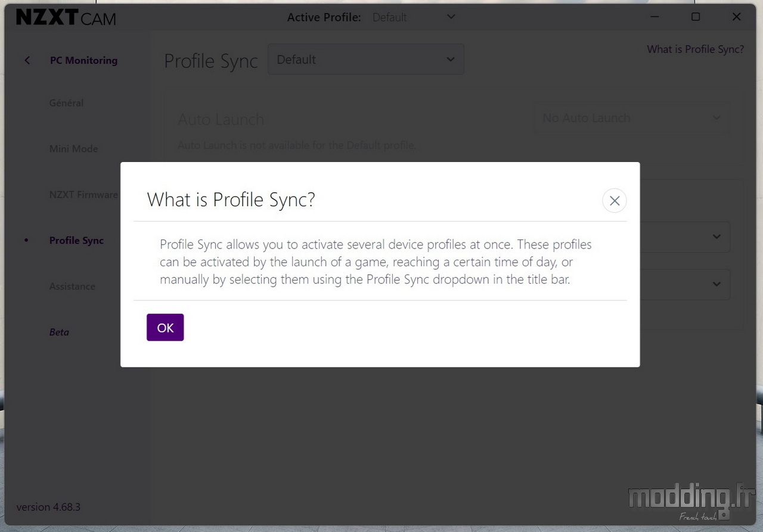Open the No Auto Launch dropdown
The image size is (763, 532).
(632, 118)
